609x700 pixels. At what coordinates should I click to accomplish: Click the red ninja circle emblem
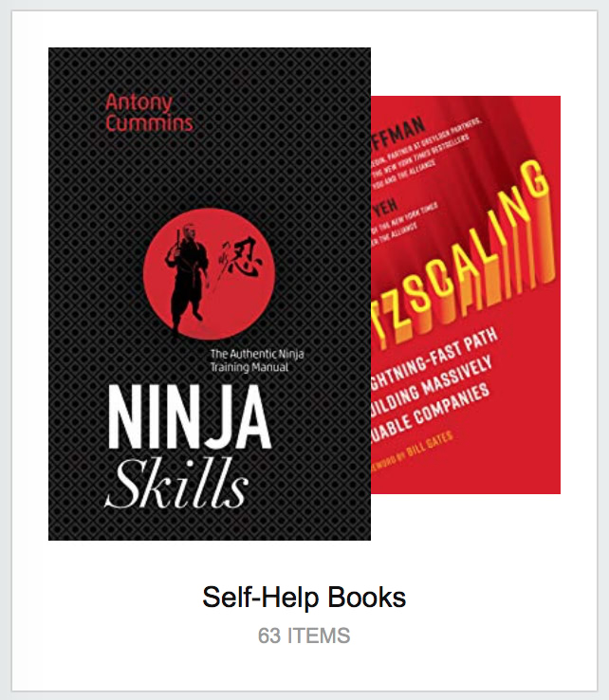[x=209, y=274]
